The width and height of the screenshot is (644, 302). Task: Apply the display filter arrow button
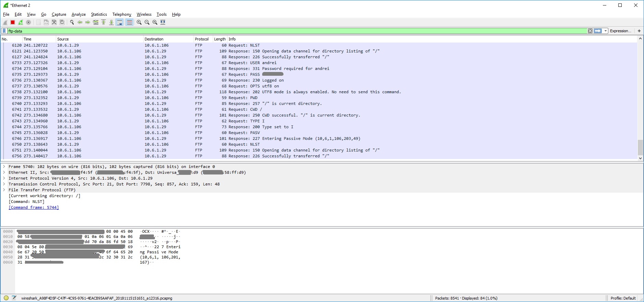(x=598, y=31)
